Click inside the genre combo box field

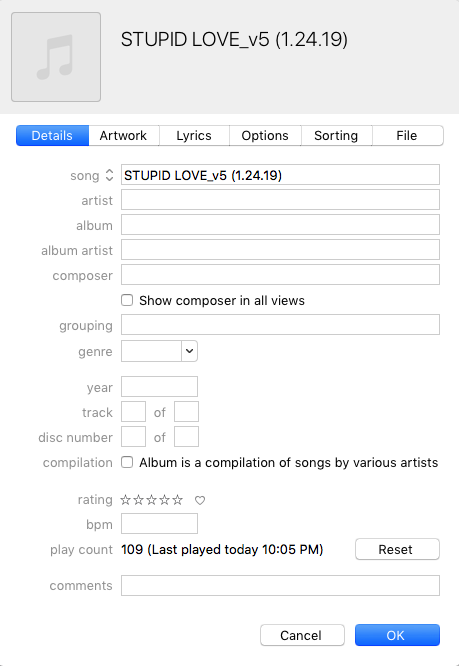[151, 351]
